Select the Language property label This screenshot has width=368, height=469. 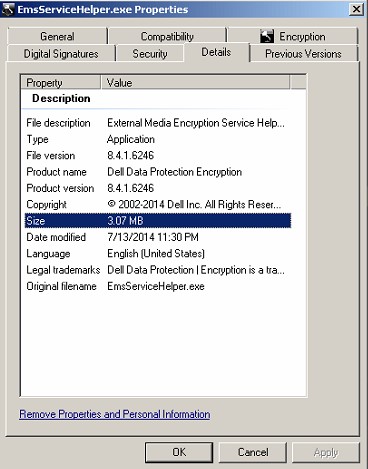click(48, 254)
